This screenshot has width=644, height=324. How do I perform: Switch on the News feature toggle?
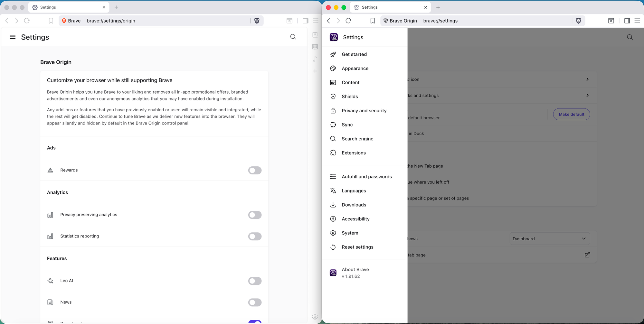pos(255,302)
